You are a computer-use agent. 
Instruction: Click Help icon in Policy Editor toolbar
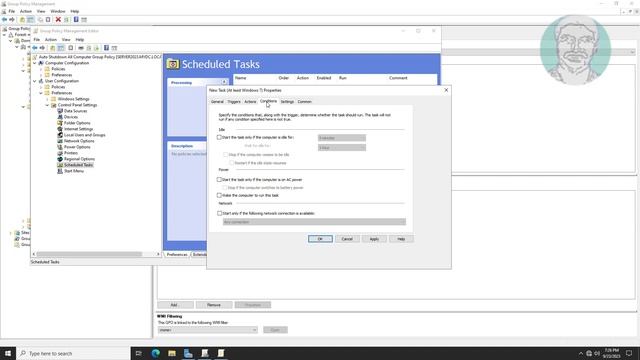pyautogui.click(x=106, y=48)
